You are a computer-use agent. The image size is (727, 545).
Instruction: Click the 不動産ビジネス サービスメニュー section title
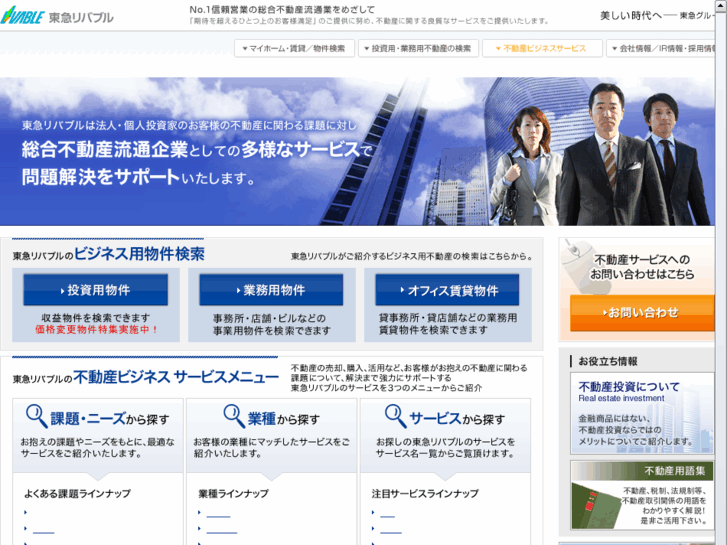[176, 377]
